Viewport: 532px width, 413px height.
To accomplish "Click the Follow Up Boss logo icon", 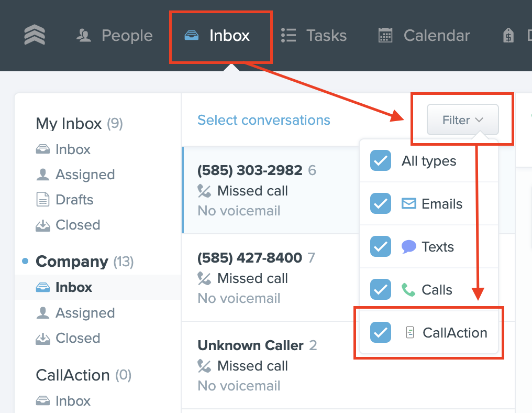I will [x=35, y=35].
